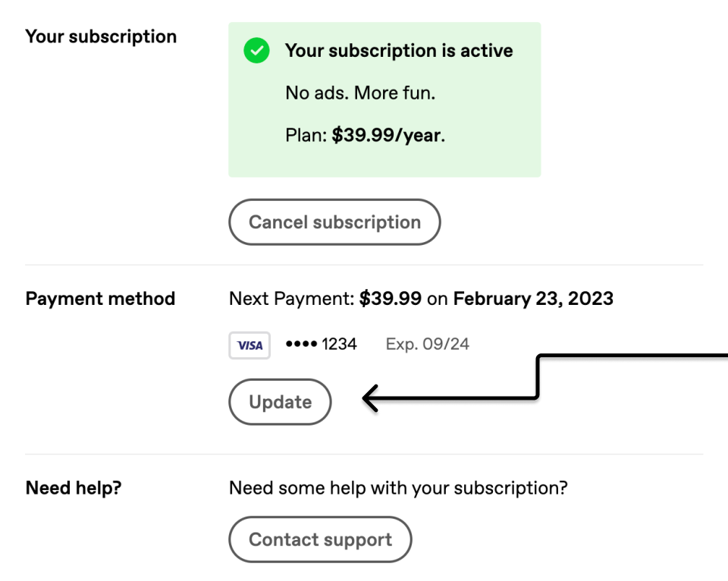Click "Your subscription is active" heading

tap(399, 51)
